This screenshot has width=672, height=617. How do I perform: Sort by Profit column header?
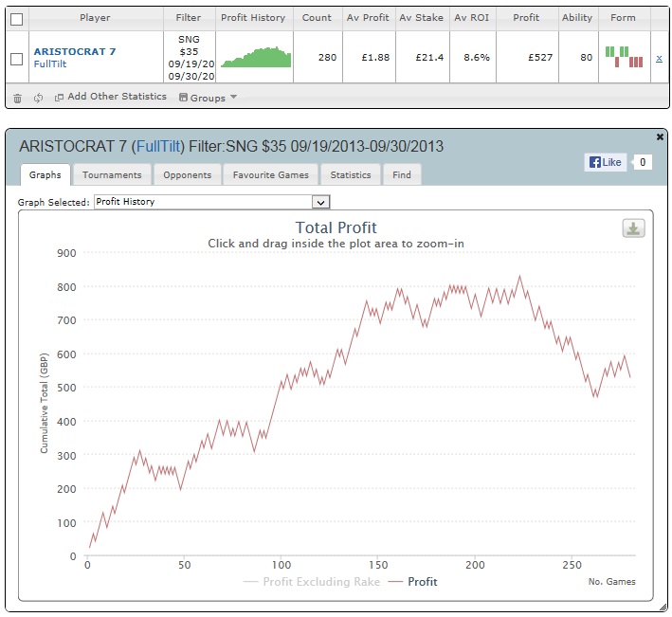point(526,18)
